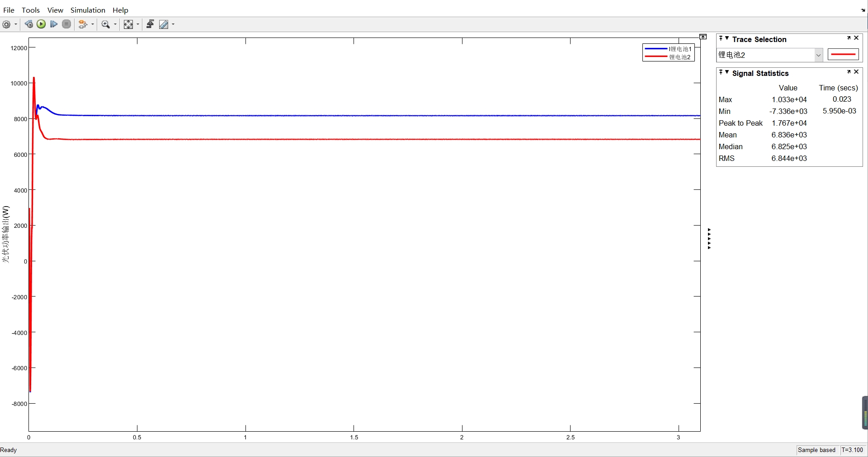Viewport: 868px width, 457px height.
Task: Open the Simulation menu
Action: tap(88, 10)
